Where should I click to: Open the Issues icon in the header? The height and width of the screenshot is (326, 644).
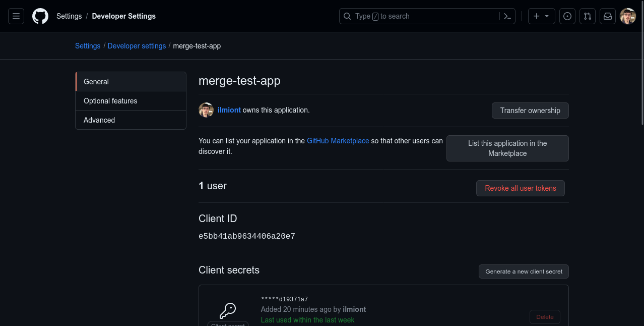click(x=567, y=16)
